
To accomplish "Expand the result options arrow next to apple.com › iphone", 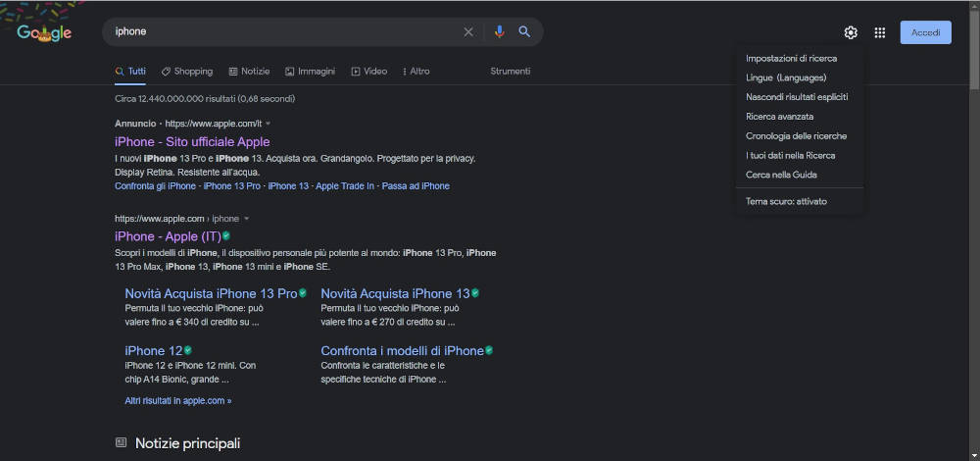I will [246, 219].
